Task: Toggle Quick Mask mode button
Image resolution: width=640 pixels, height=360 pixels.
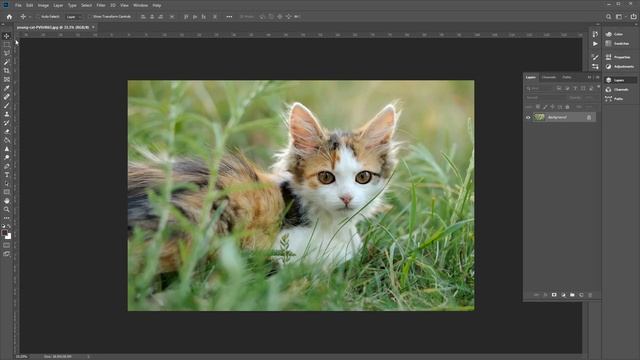Action: click(x=7, y=245)
